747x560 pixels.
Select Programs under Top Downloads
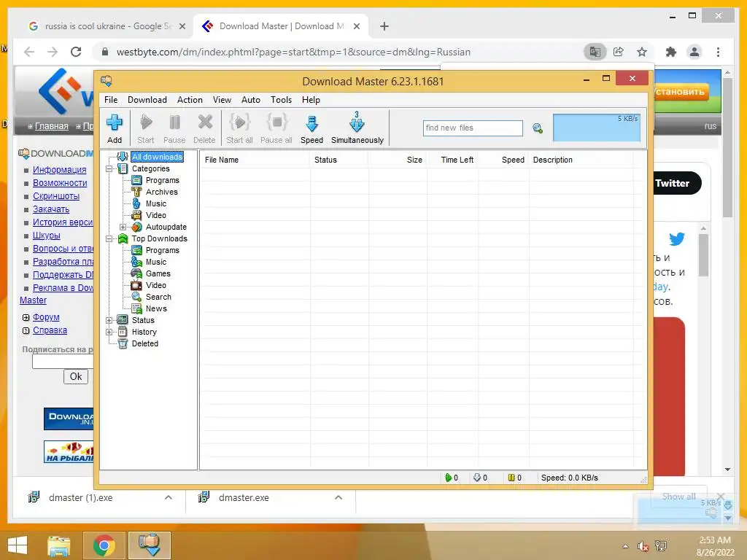163,250
